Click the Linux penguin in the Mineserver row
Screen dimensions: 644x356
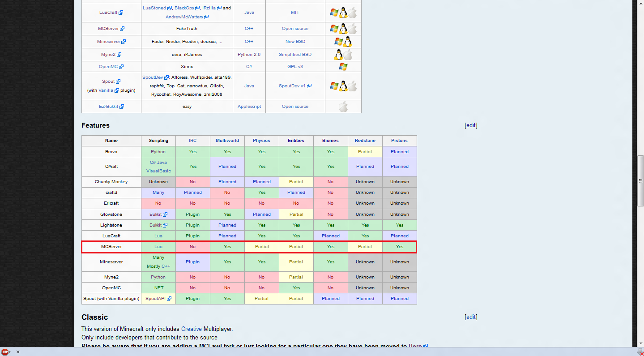(x=348, y=42)
